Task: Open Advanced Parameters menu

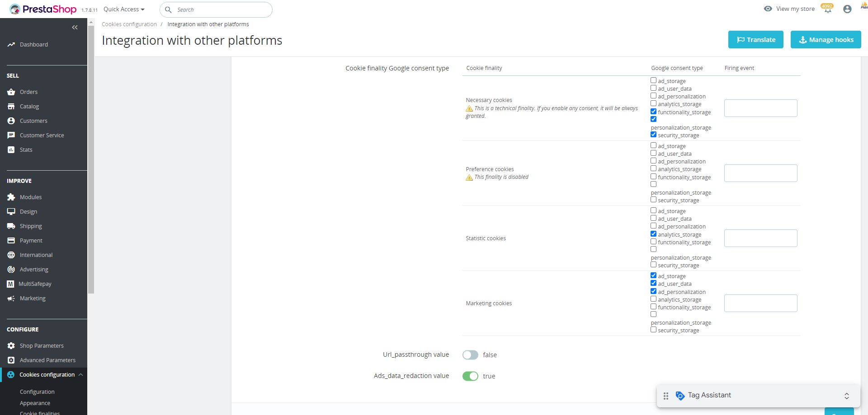Action: pos(47,360)
